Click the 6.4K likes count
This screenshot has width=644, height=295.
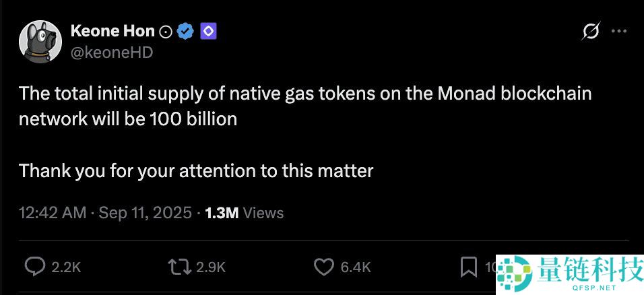pos(355,267)
